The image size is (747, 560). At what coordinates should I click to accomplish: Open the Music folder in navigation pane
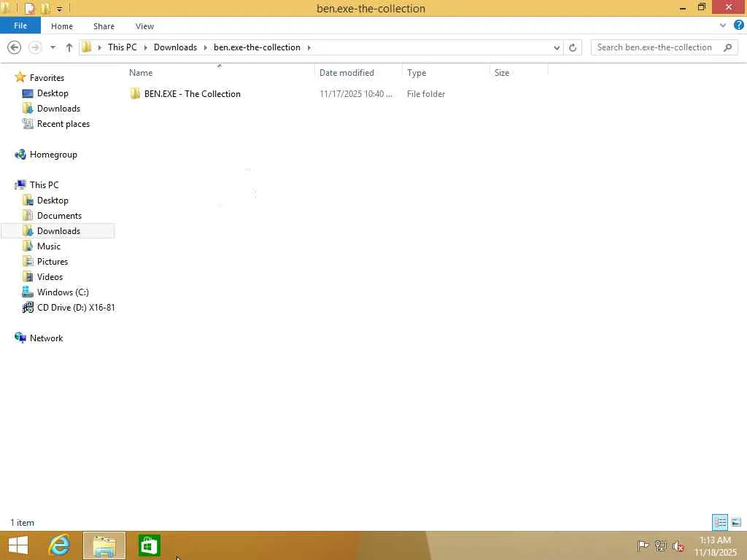tap(49, 246)
